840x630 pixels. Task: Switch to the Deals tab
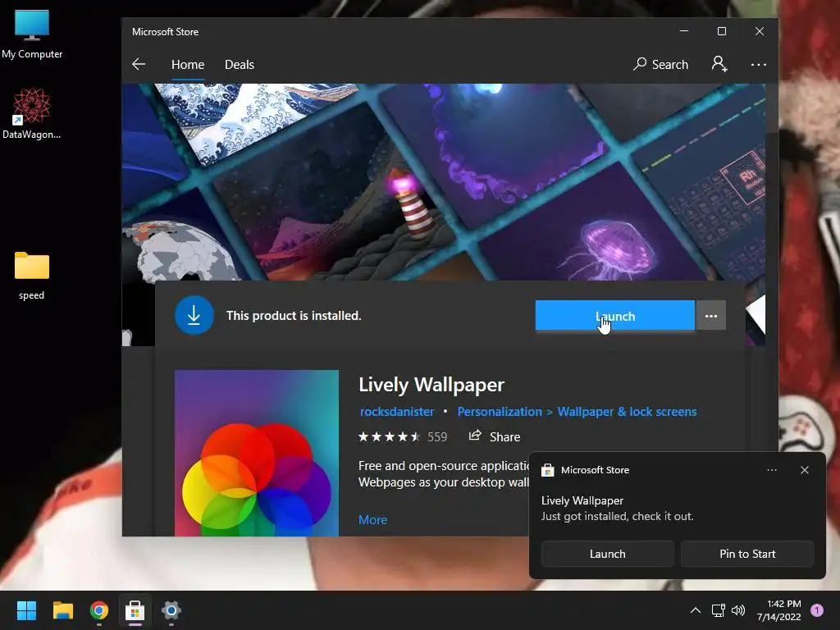[x=240, y=65]
